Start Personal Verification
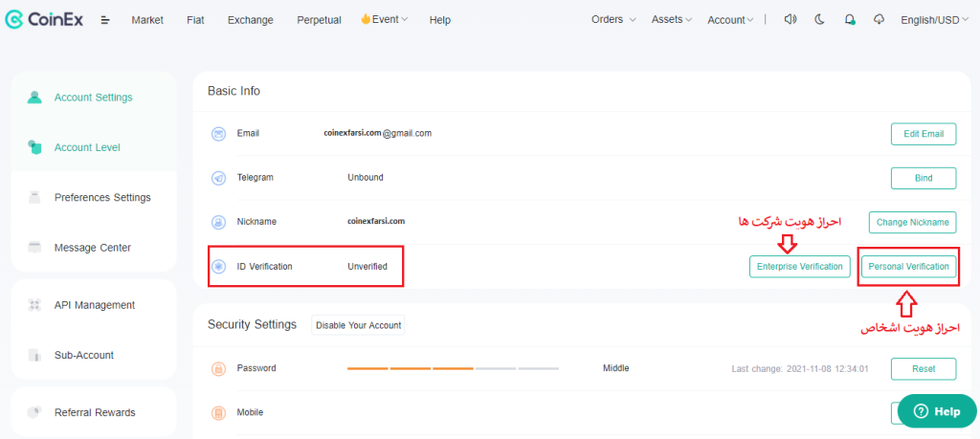The height and width of the screenshot is (439, 980). [909, 267]
